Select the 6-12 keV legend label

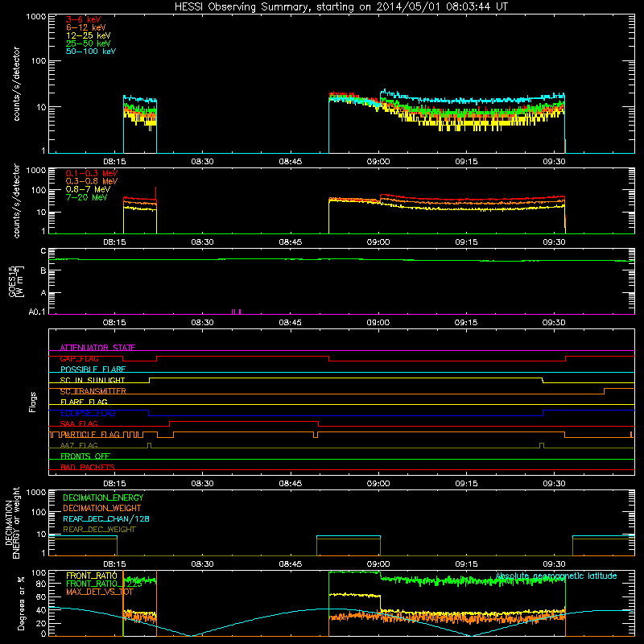(86, 27)
